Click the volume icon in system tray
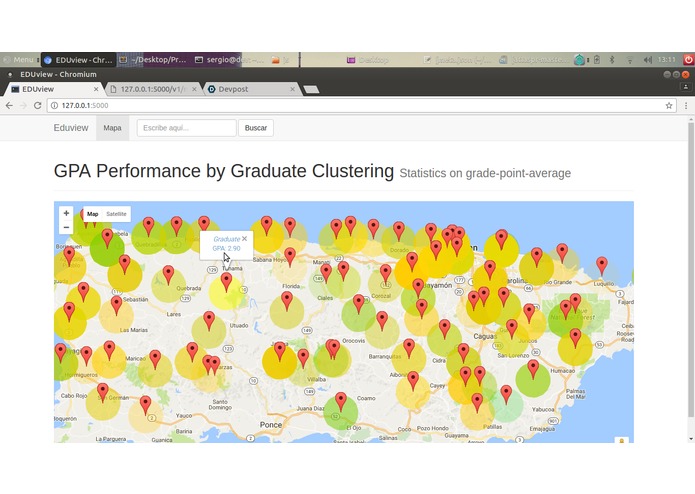The height and width of the screenshot is (494, 695). point(648,59)
